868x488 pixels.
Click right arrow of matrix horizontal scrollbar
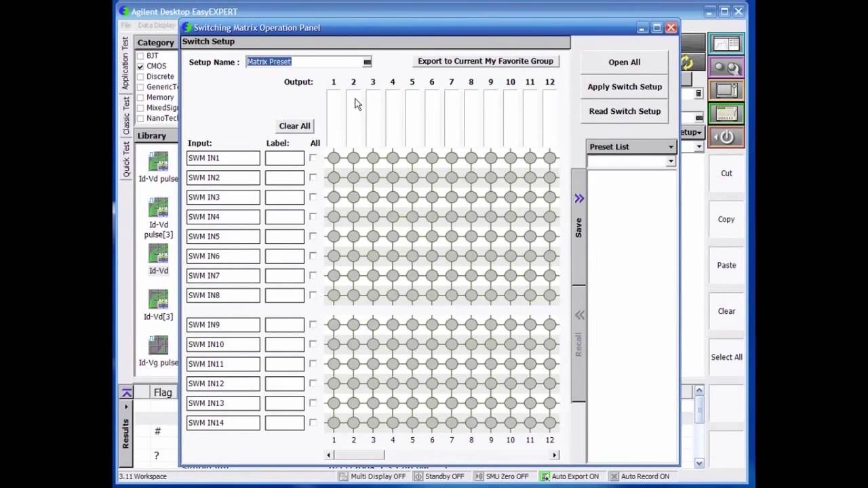click(555, 455)
